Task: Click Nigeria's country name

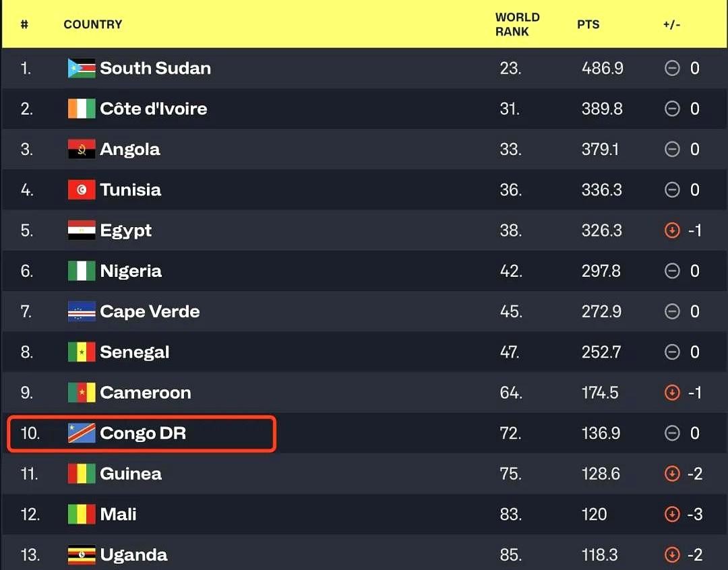Action: point(131,271)
